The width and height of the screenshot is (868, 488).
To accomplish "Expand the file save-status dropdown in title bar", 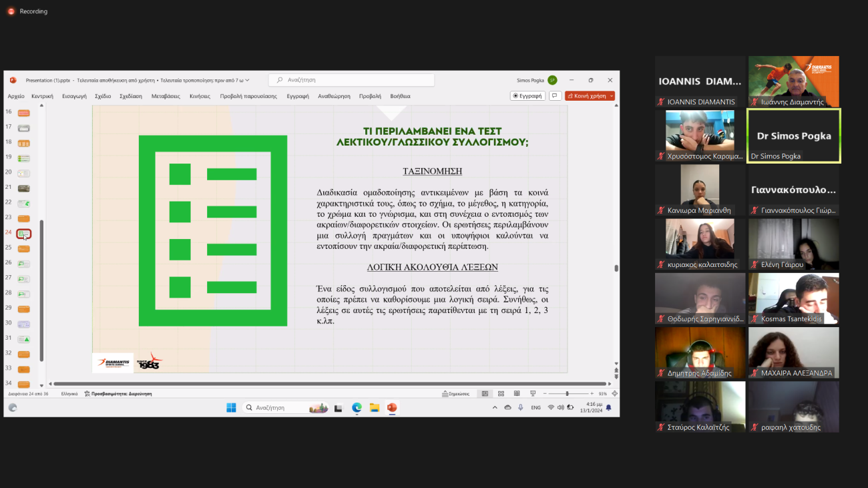I will [247, 80].
